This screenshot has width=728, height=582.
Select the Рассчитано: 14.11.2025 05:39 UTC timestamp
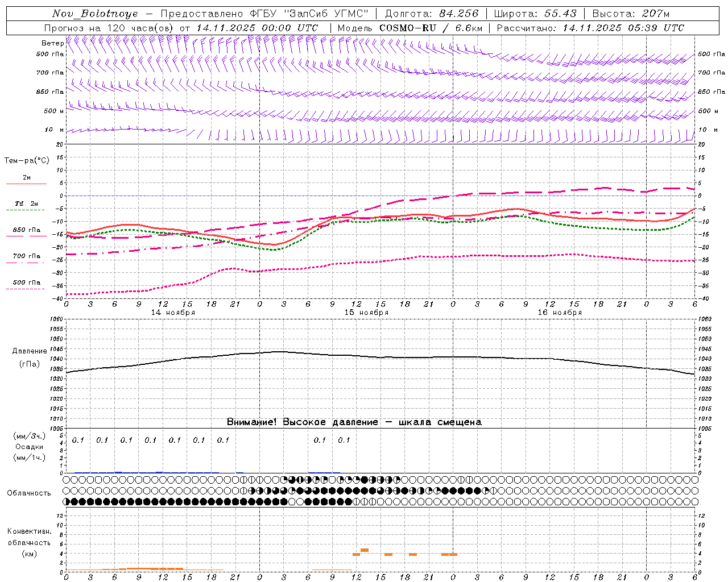click(590, 28)
